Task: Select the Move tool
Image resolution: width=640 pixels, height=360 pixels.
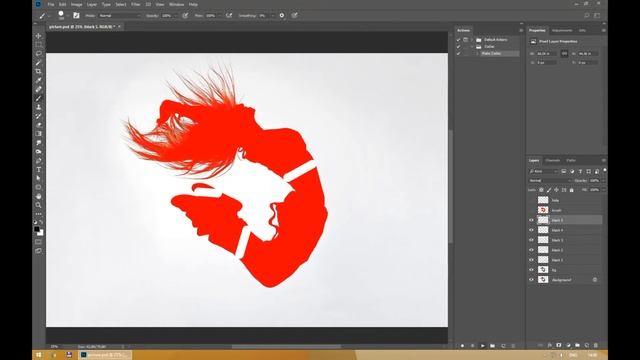Action: click(38, 36)
